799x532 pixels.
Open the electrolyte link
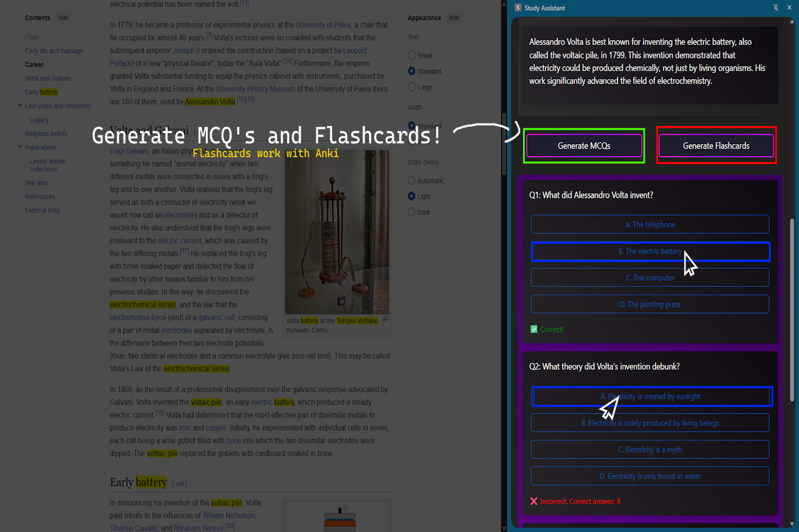pyautogui.click(x=180, y=215)
